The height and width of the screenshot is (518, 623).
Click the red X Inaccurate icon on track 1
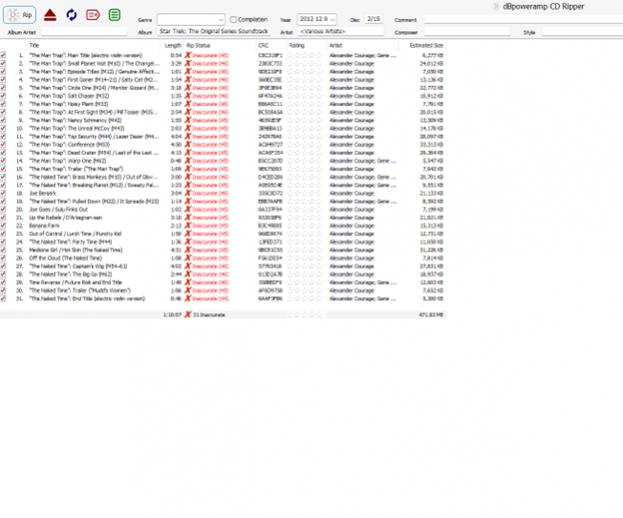pyautogui.click(x=188, y=55)
